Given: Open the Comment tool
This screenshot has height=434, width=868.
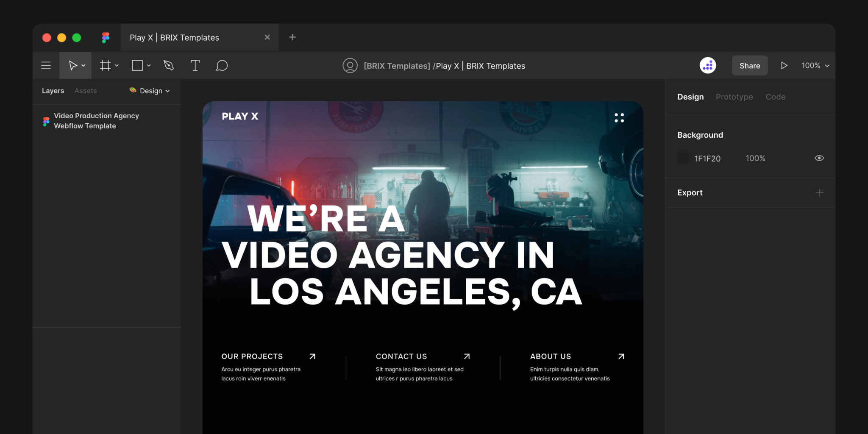Looking at the screenshot, I should 222,65.
